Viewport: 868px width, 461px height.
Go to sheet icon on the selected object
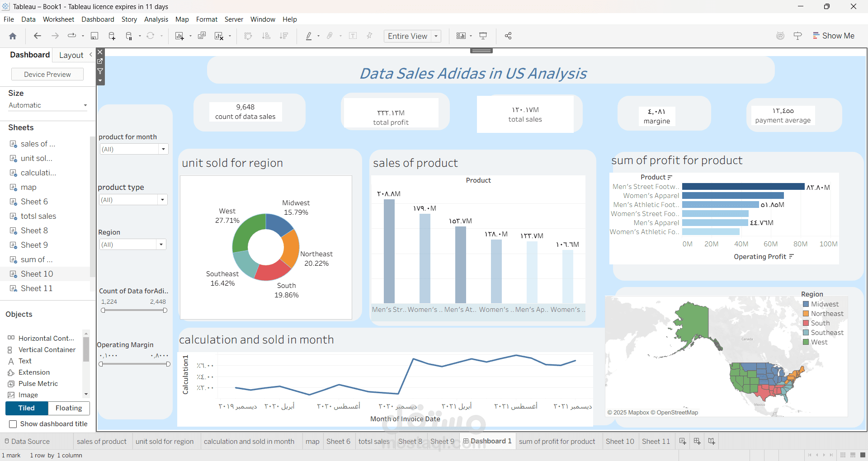coord(100,61)
